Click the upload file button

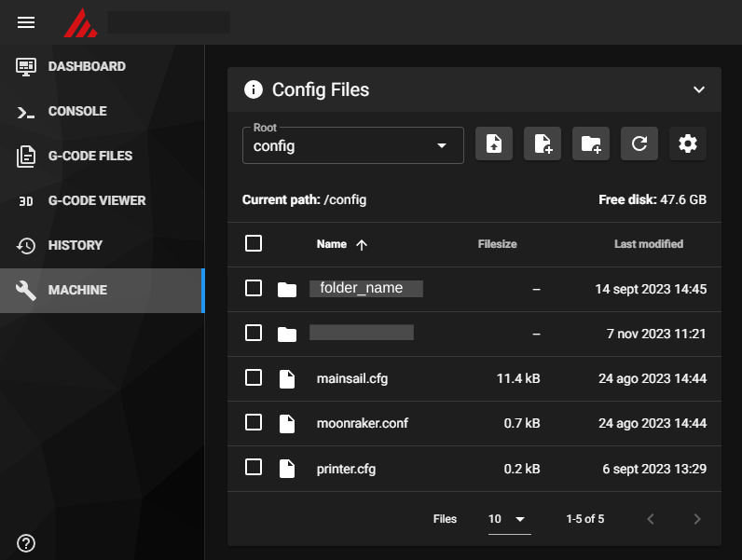pyautogui.click(x=494, y=143)
